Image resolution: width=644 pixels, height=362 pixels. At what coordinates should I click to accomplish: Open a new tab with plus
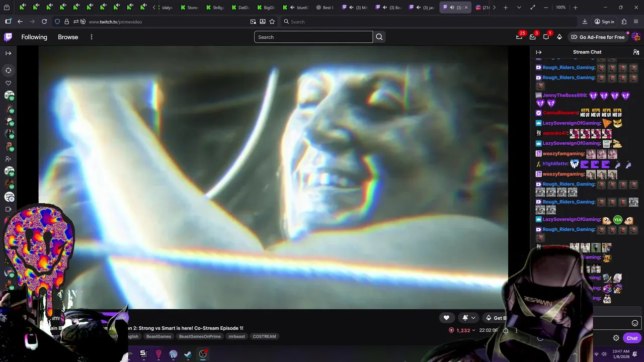coord(506,8)
